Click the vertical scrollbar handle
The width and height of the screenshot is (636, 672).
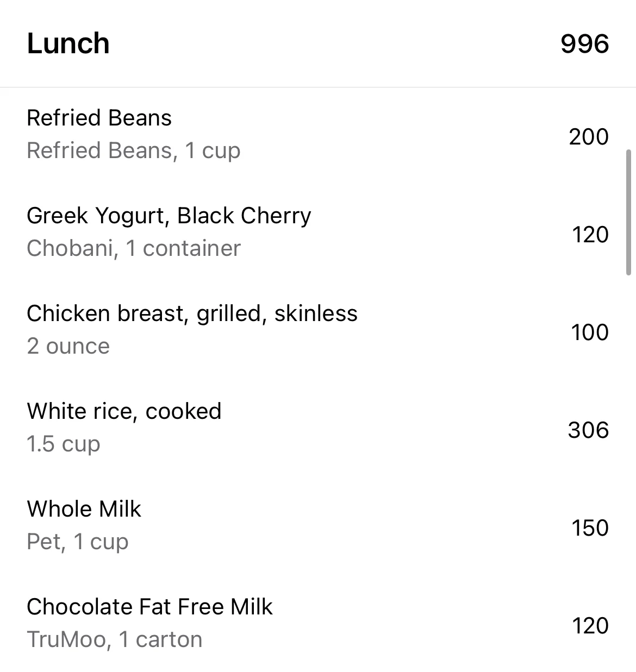pyautogui.click(x=629, y=213)
